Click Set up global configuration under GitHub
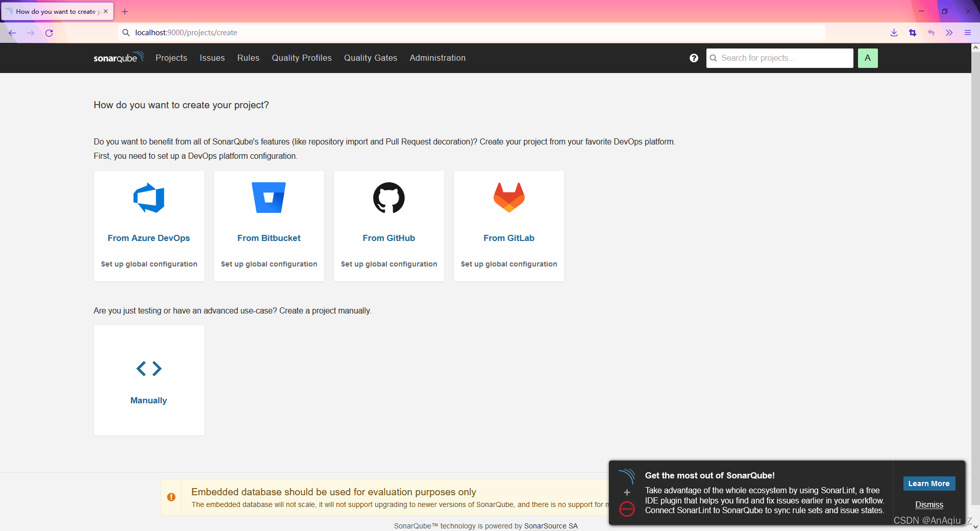This screenshot has width=980, height=531. [389, 264]
